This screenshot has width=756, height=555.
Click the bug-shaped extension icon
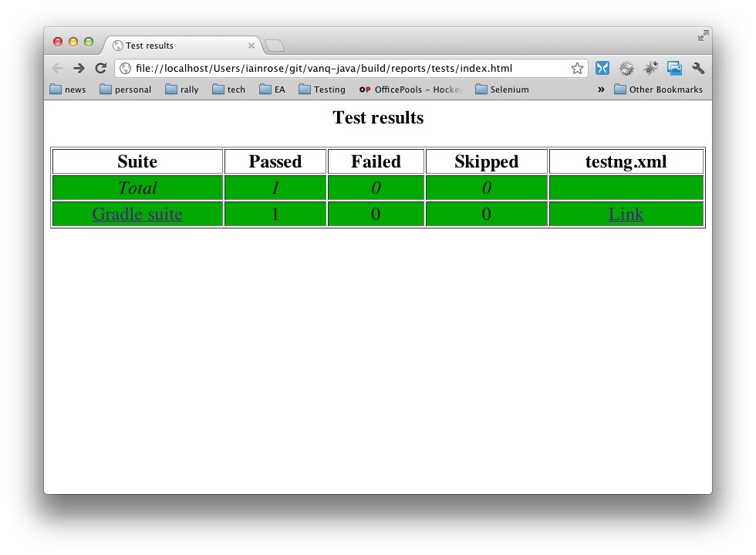[x=650, y=68]
